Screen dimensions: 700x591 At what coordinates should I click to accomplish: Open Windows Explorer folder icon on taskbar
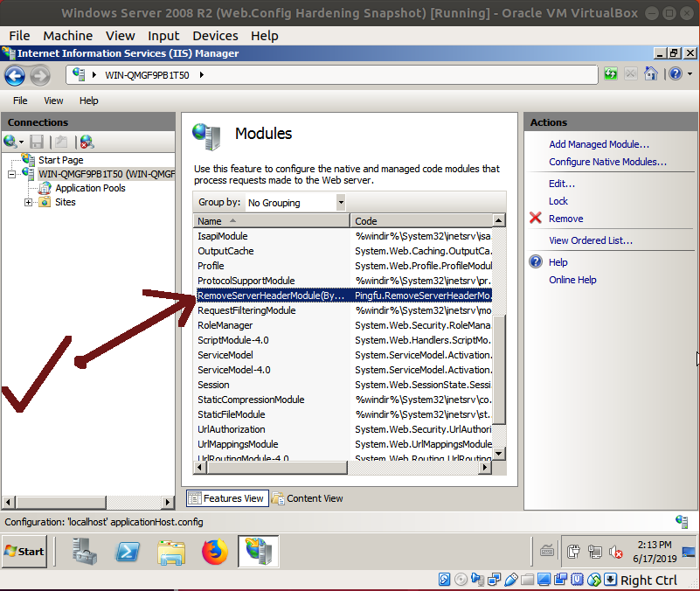point(171,553)
